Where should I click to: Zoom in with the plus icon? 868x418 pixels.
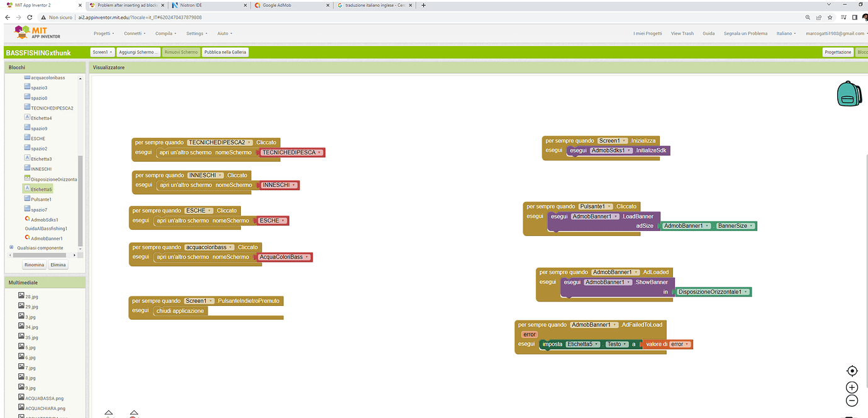[852, 387]
